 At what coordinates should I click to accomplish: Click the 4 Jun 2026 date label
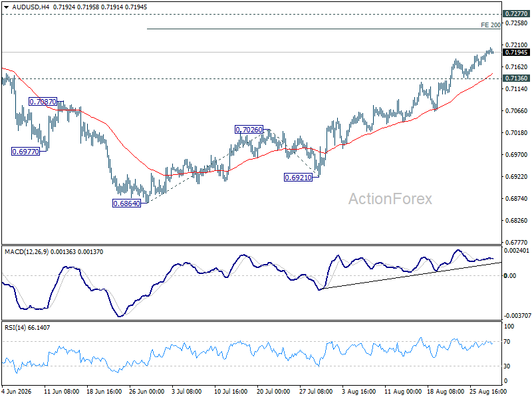coord(17,392)
